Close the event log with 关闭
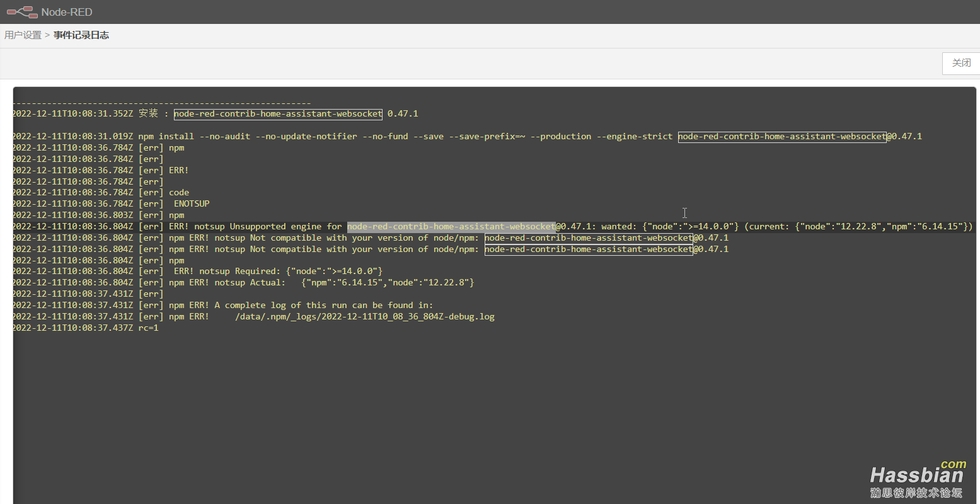 (961, 63)
